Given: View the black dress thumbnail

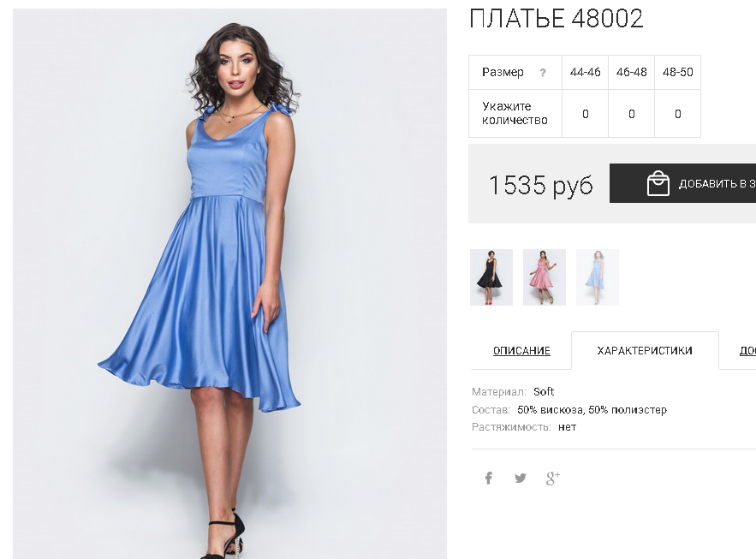Looking at the screenshot, I should pyautogui.click(x=491, y=277).
